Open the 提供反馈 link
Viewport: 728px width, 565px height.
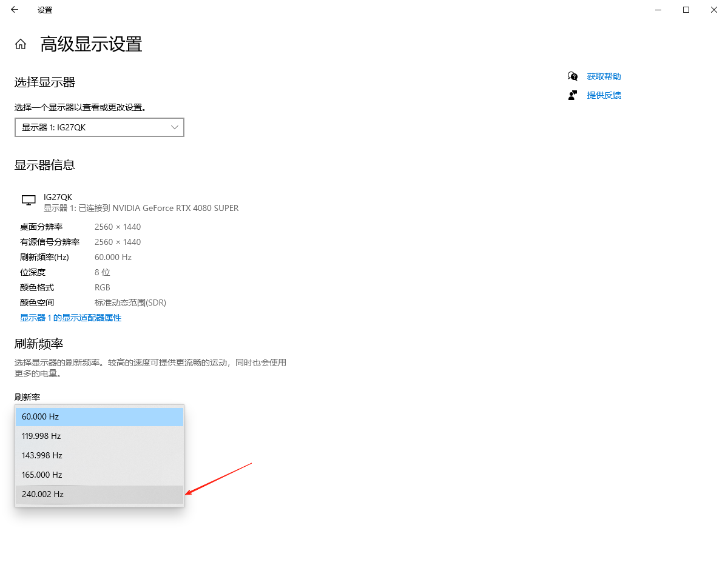pyautogui.click(x=604, y=95)
